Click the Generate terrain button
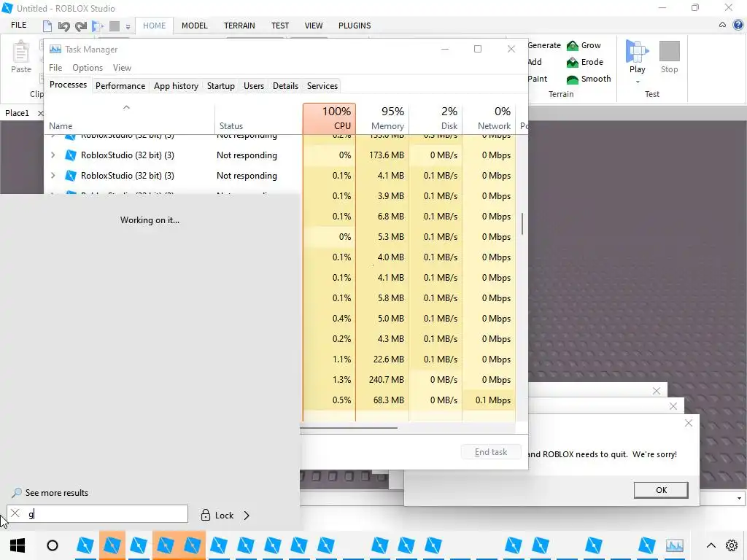747x560 pixels. coord(544,46)
